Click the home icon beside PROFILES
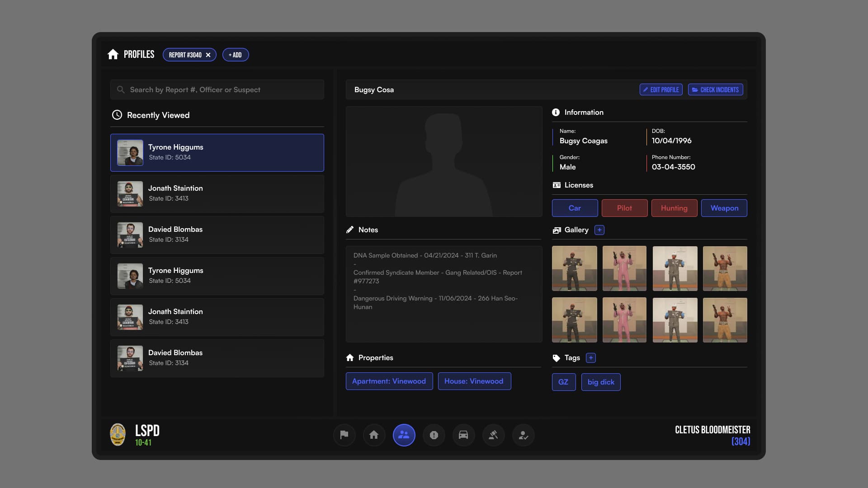The height and width of the screenshot is (488, 868). coord(113,55)
